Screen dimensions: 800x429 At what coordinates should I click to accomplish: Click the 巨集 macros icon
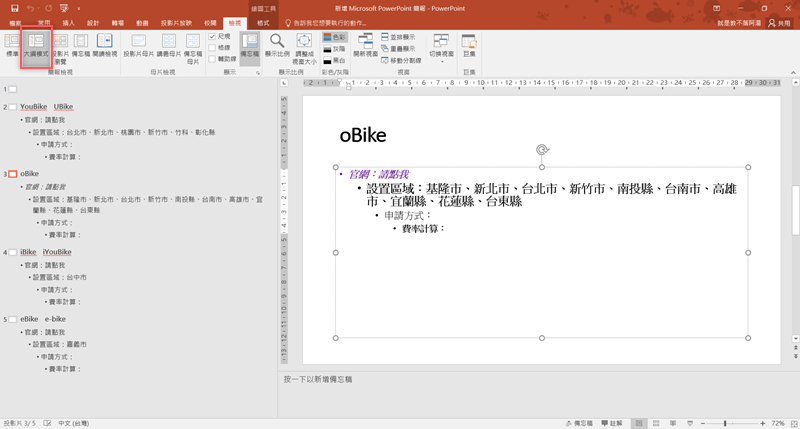click(470, 46)
